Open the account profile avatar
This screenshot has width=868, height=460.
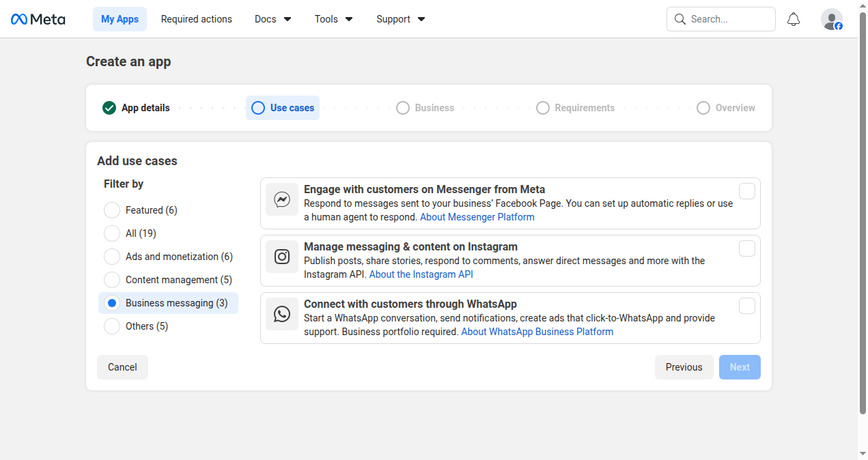coord(832,19)
